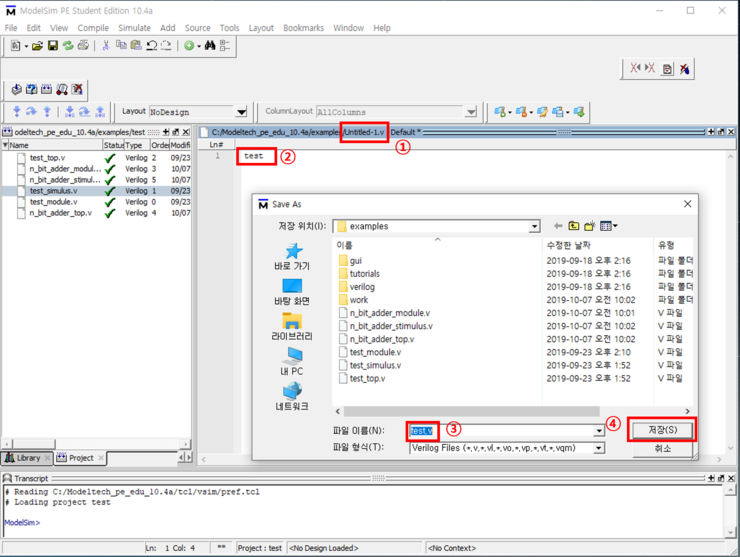The height and width of the screenshot is (557, 740).
Task: Click the 저장(S) save button
Action: pyautogui.click(x=662, y=430)
